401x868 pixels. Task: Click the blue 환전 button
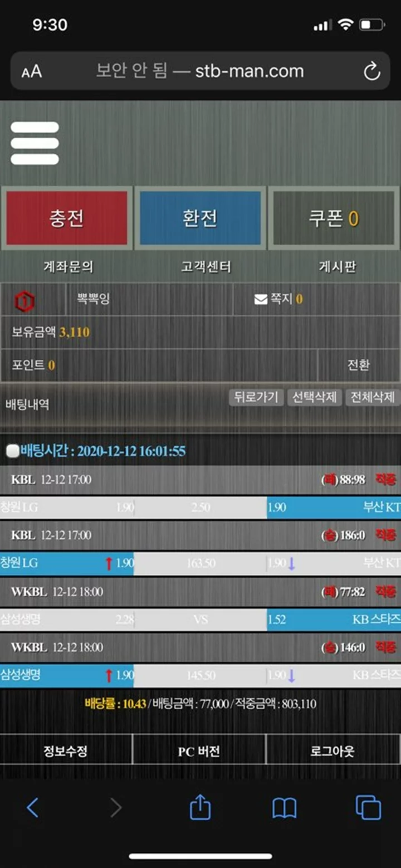(x=200, y=218)
